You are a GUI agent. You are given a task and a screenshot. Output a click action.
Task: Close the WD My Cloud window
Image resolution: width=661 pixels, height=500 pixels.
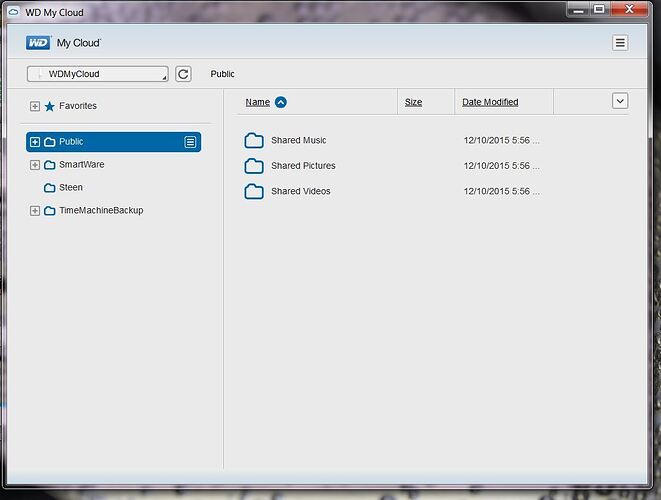pyautogui.click(x=629, y=9)
